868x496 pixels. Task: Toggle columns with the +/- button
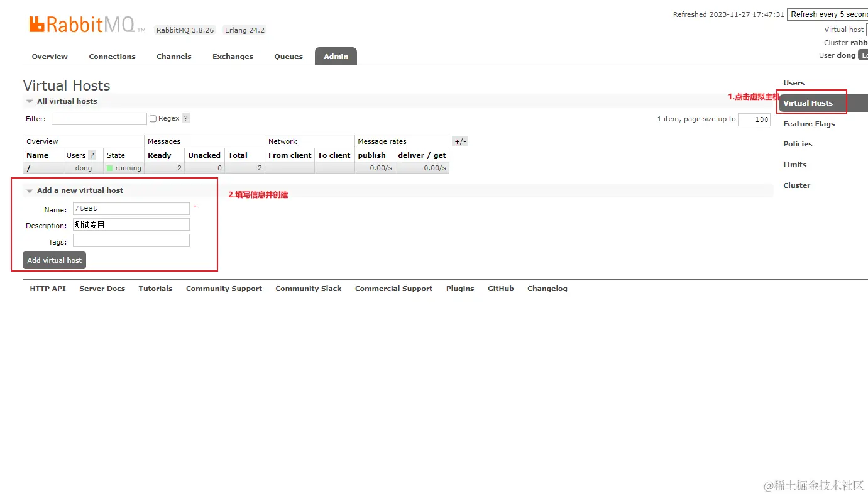click(x=460, y=141)
